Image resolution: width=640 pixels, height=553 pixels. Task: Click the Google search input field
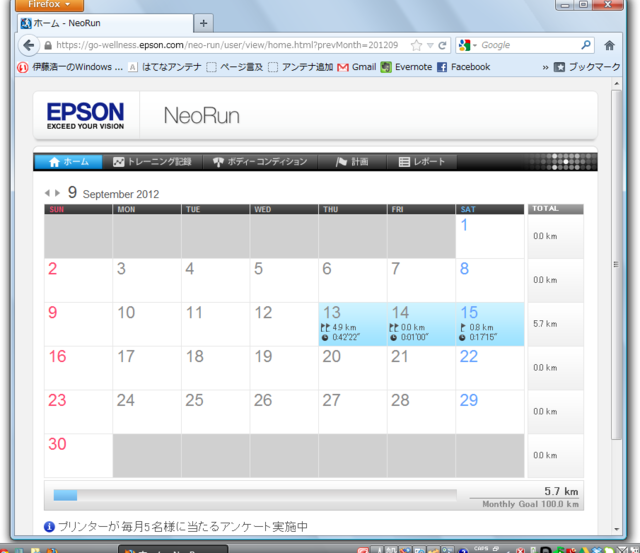(529, 45)
